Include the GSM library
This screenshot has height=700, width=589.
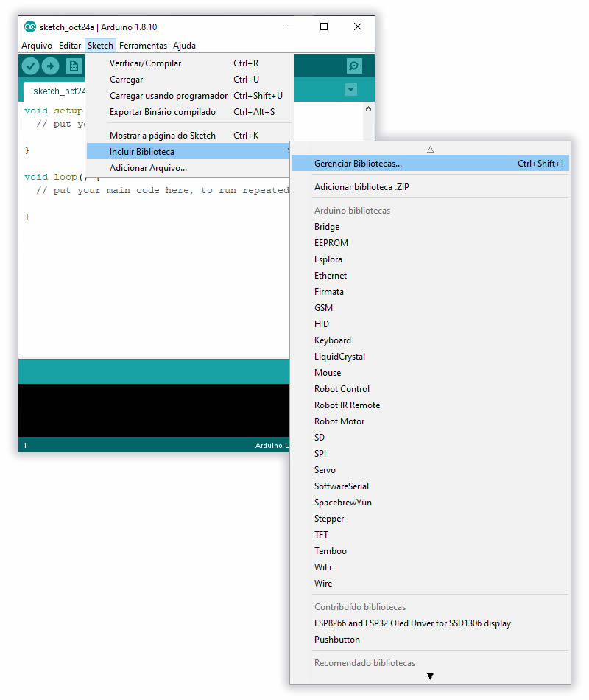[430, 308]
